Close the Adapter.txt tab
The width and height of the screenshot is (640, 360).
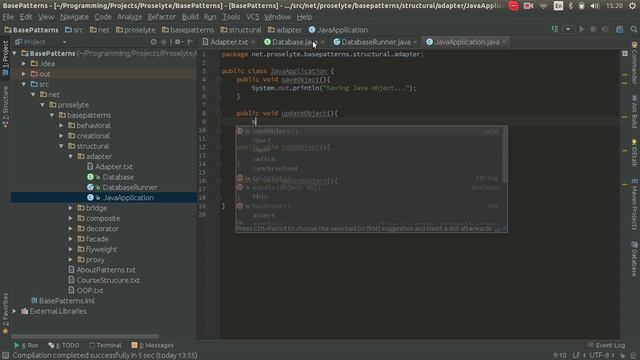pyautogui.click(x=253, y=42)
